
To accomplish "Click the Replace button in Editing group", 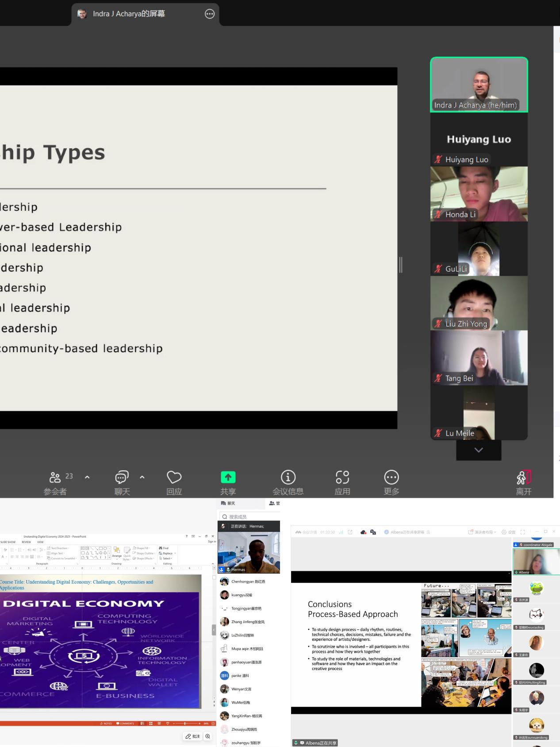I will [x=167, y=553].
